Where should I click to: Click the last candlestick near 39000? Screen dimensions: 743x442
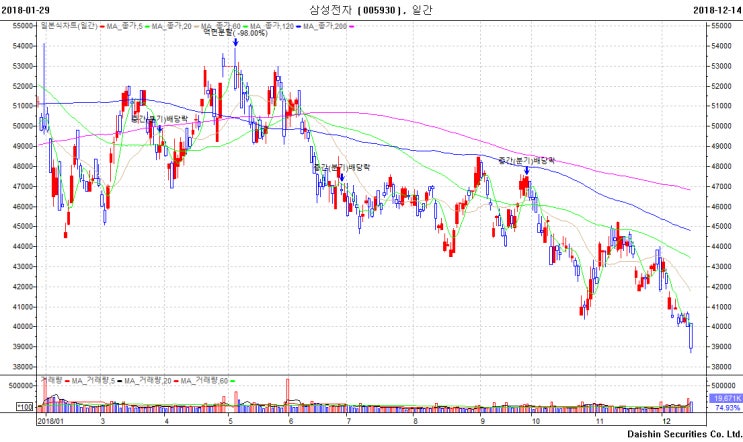[691, 337]
